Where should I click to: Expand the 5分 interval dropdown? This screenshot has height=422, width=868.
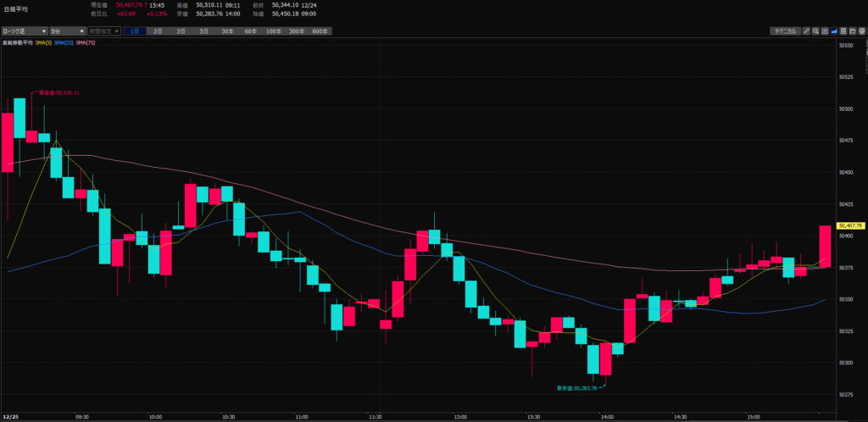coord(67,31)
